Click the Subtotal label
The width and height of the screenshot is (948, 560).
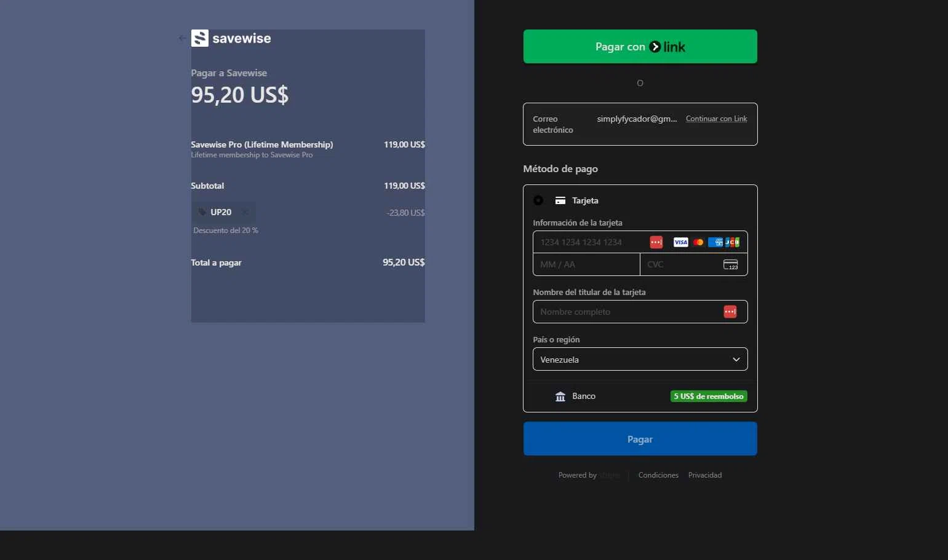pyautogui.click(x=207, y=186)
